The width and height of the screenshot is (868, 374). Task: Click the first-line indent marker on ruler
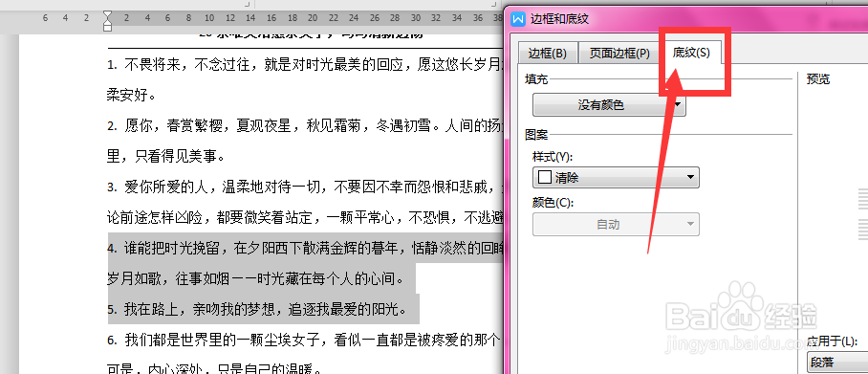(107, 15)
